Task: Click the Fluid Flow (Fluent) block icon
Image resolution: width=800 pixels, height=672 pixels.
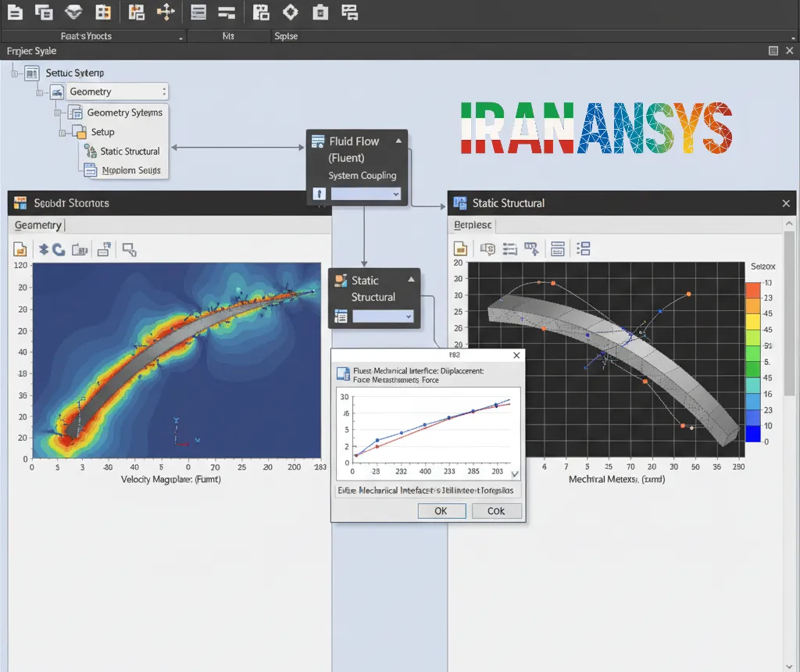Action: point(318,141)
